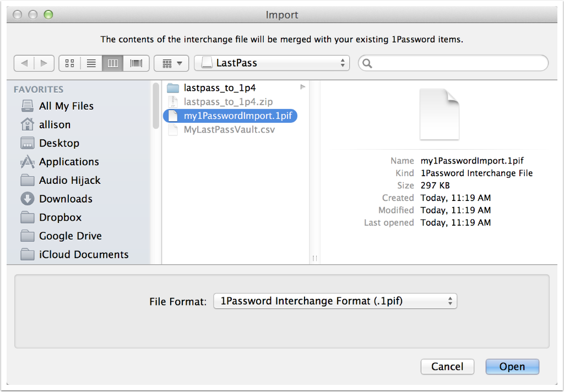
Task: Click the search field
Action: pyautogui.click(x=458, y=63)
